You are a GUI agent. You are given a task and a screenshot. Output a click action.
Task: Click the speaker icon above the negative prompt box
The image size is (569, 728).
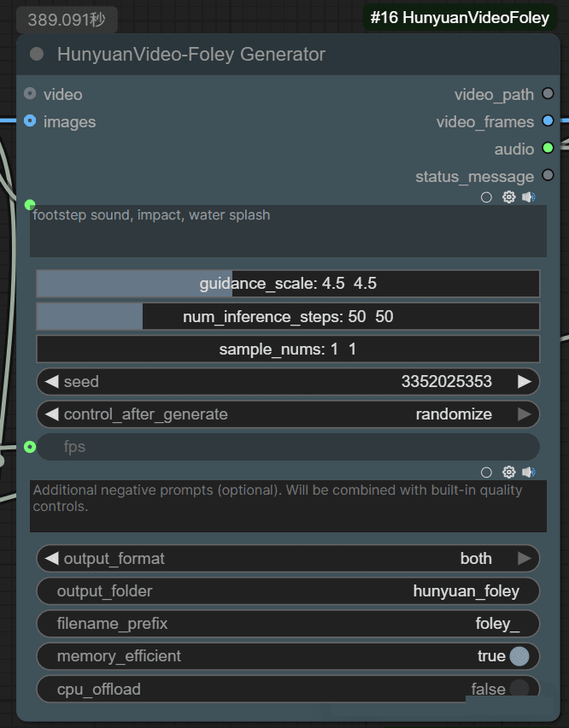click(x=529, y=473)
